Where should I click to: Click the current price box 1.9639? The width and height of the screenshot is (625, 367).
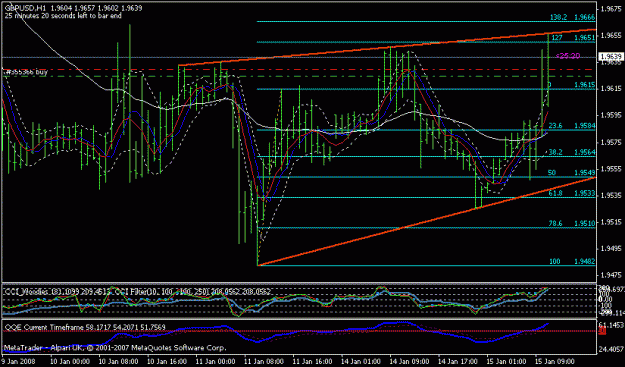[x=610, y=57]
